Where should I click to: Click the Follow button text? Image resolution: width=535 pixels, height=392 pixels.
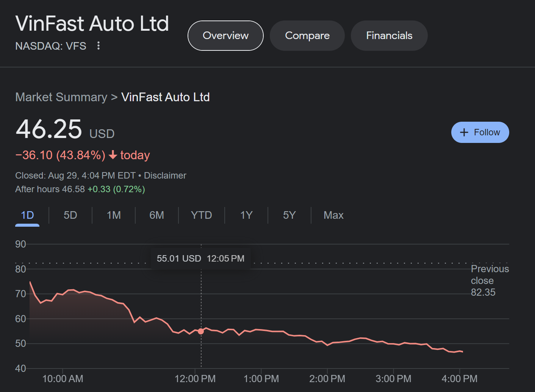click(x=487, y=132)
